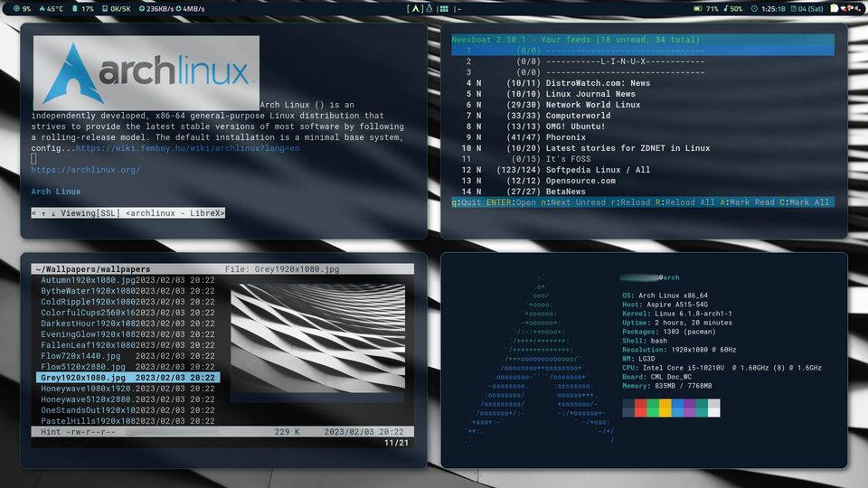Select EveningGlow1920x108 file entry
This screenshot has width=868, height=488.
click(x=127, y=334)
